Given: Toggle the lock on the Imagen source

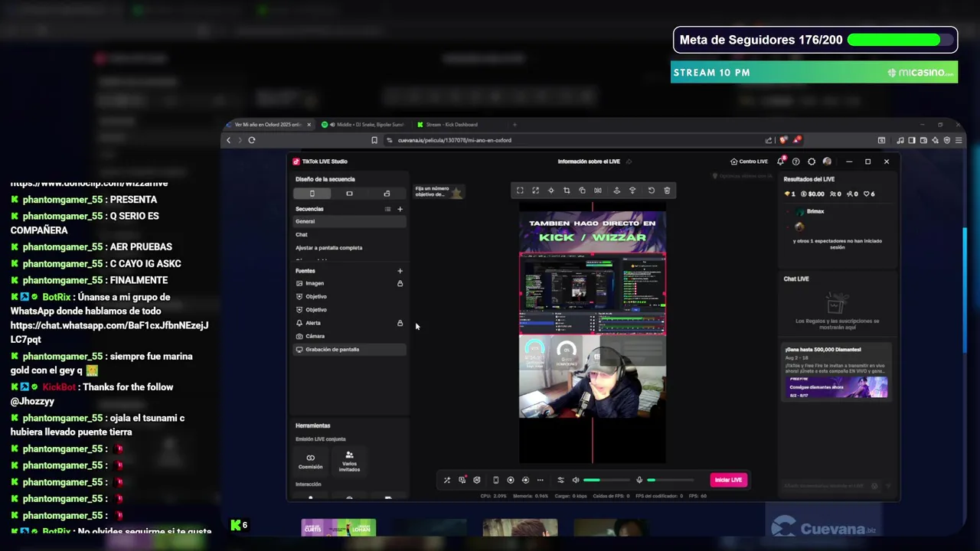Looking at the screenshot, I should 400,283.
